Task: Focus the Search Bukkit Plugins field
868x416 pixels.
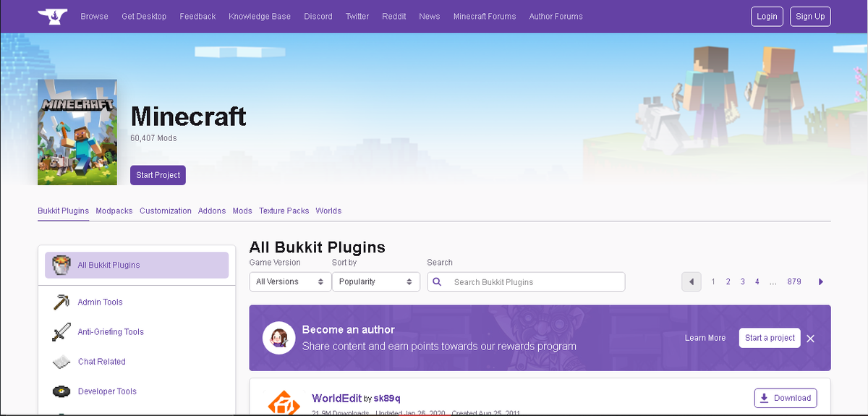Action: [526, 281]
